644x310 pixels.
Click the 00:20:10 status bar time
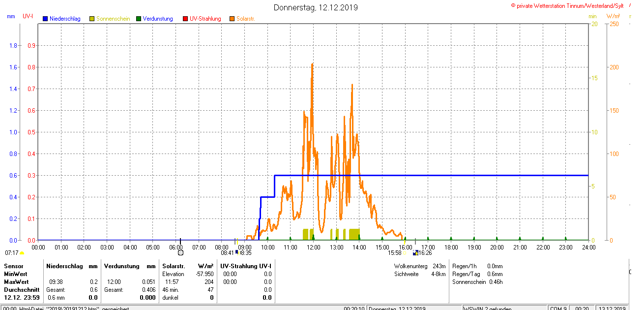click(354, 309)
